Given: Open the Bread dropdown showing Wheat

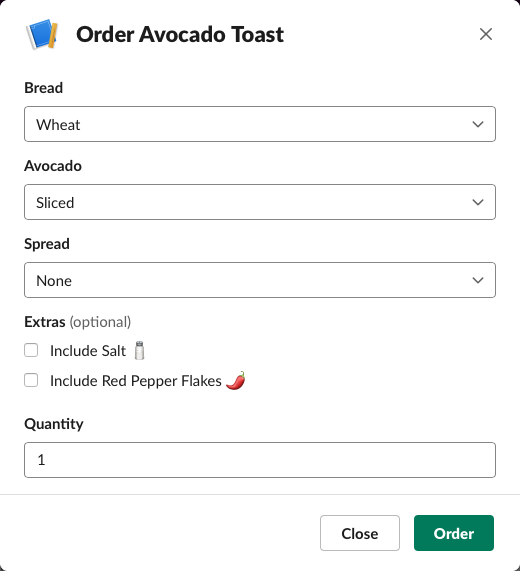Looking at the screenshot, I should coord(260,124).
